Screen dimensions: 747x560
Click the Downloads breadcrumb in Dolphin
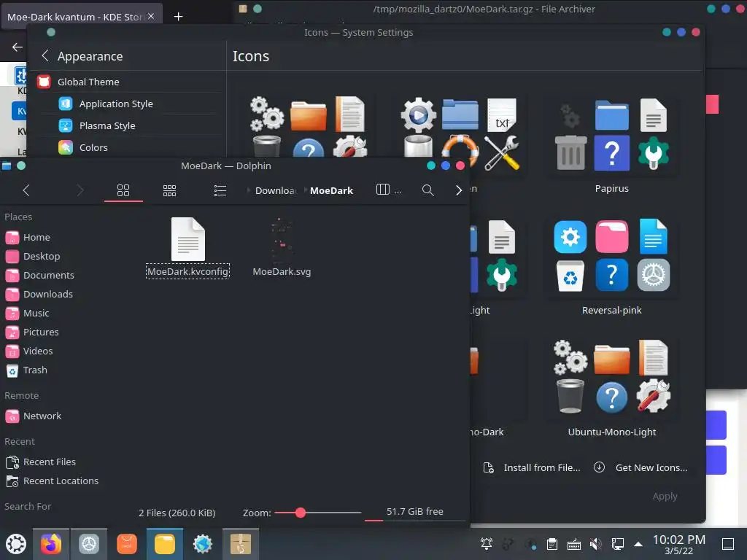click(275, 190)
